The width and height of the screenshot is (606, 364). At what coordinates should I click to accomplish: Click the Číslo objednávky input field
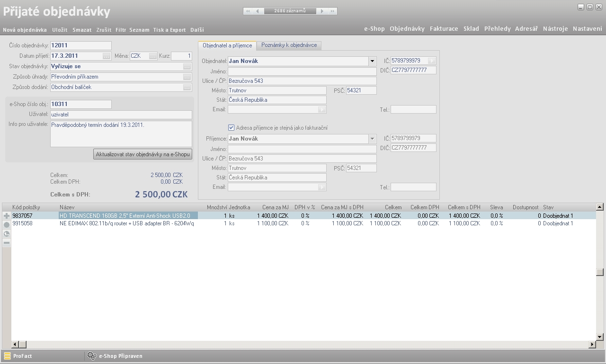[x=80, y=46]
